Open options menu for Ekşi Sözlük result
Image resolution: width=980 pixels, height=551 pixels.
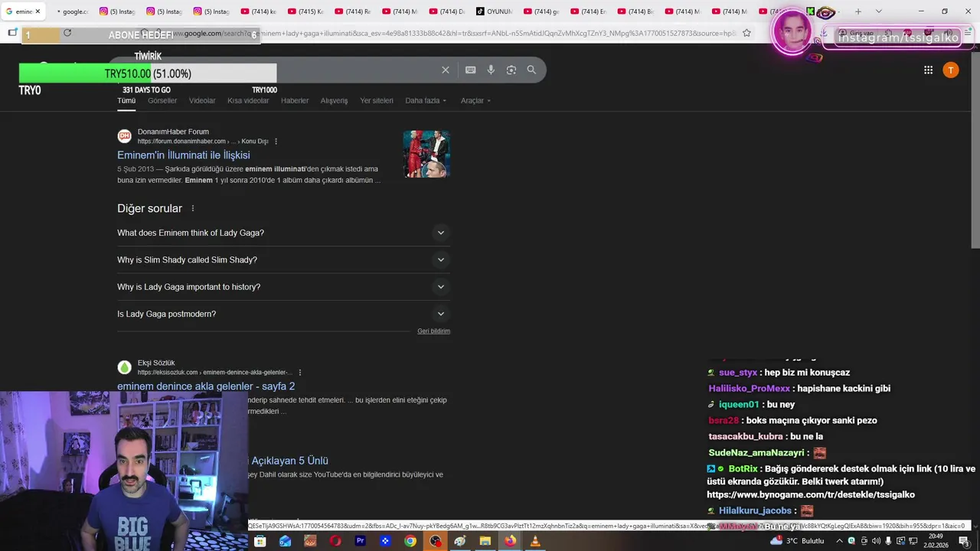[299, 373]
